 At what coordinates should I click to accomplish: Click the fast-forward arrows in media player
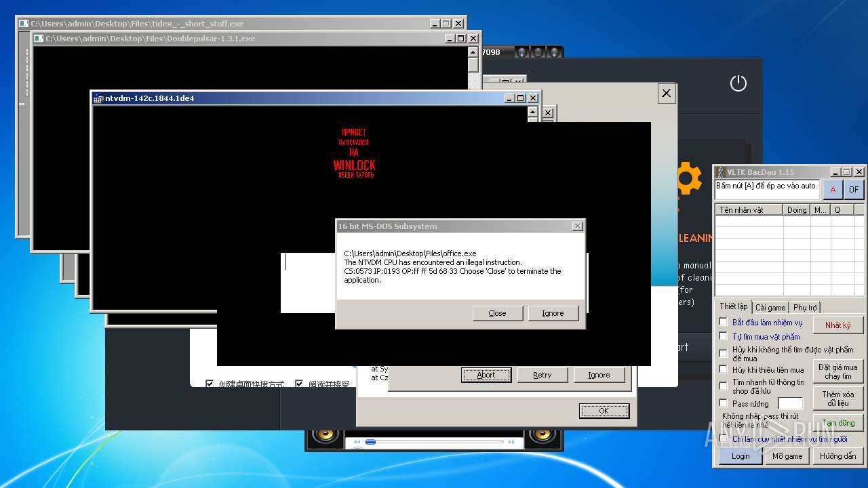coord(513,443)
